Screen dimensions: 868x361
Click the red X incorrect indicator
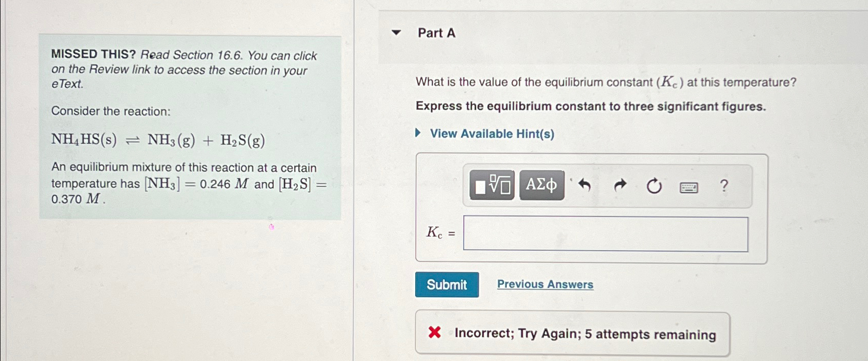[x=434, y=333]
